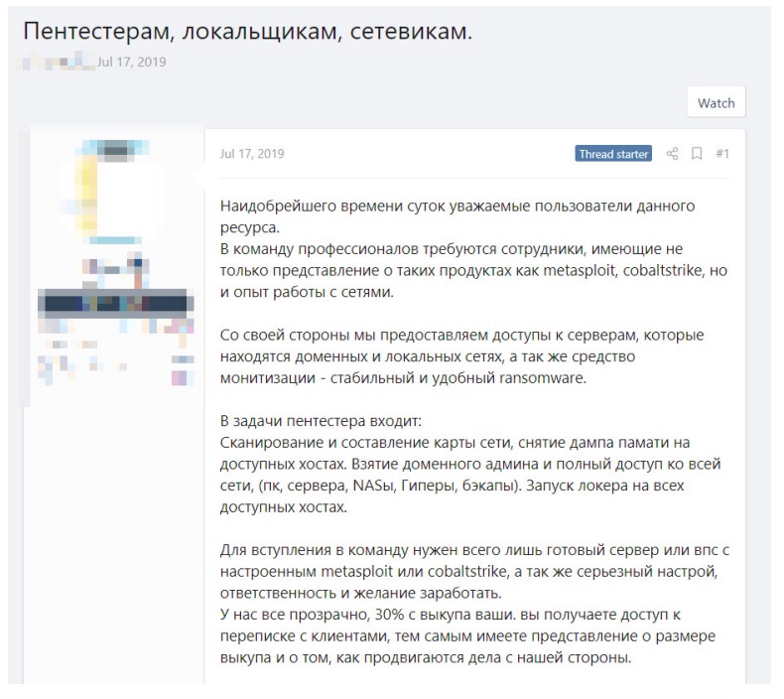This screenshot has height=699, width=784.
Task: Click the paragraph starting with "Для вступления в команду"
Action: (470, 570)
